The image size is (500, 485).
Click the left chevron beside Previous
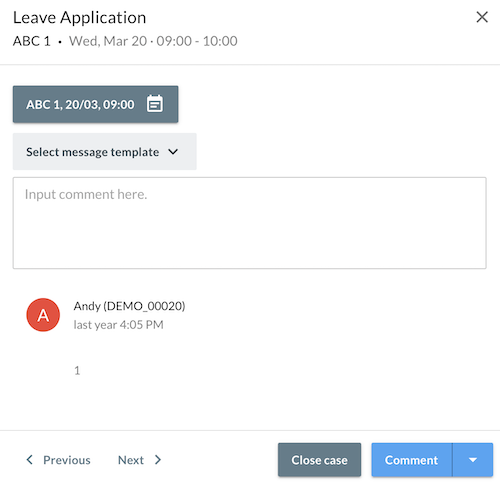[x=30, y=460]
